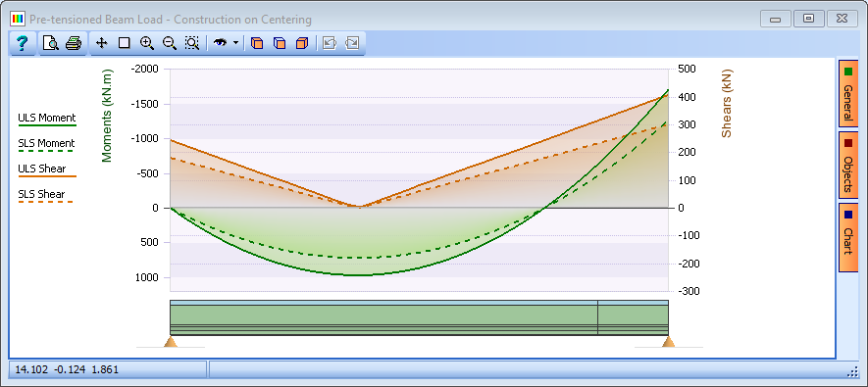This screenshot has height=387, width=868.
Task: Click the ULS Shear legend entry
Action: [x=47, y=170]
